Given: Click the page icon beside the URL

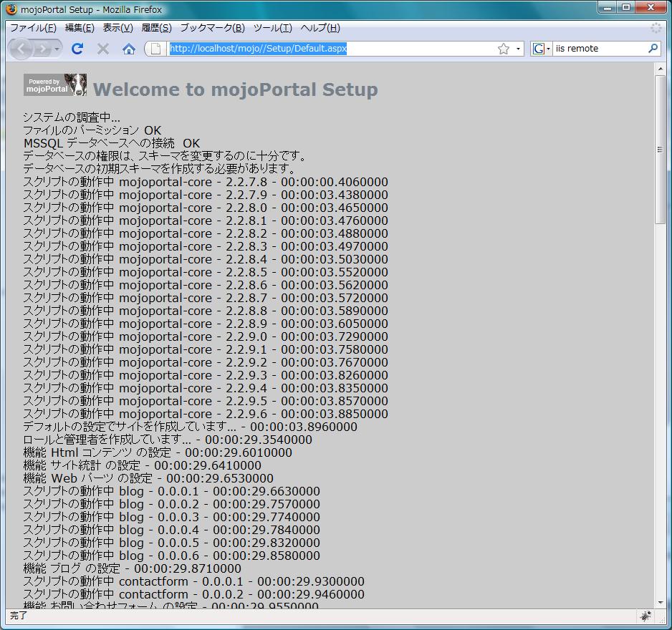Looking at the screenshot, I should pos(156,49).
